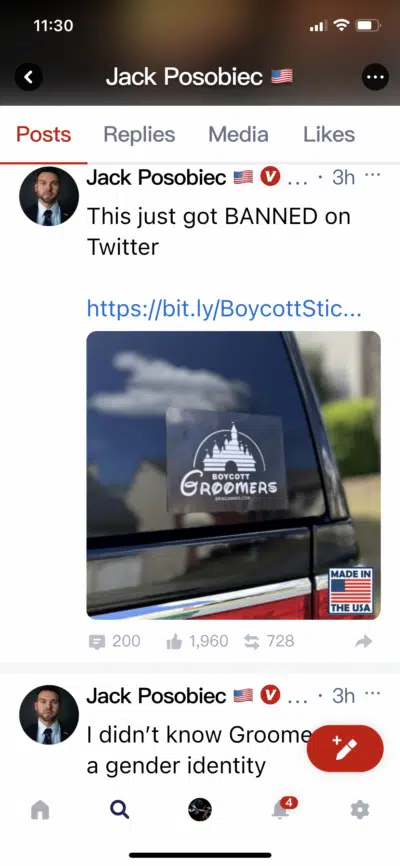The width and height of the screenshot is (400, 866).
Task: Switch to the Media tab
Action: click(238, 134)
